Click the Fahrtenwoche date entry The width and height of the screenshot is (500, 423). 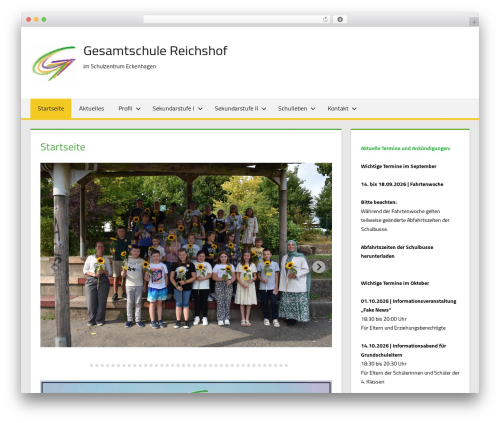point(402,184)
